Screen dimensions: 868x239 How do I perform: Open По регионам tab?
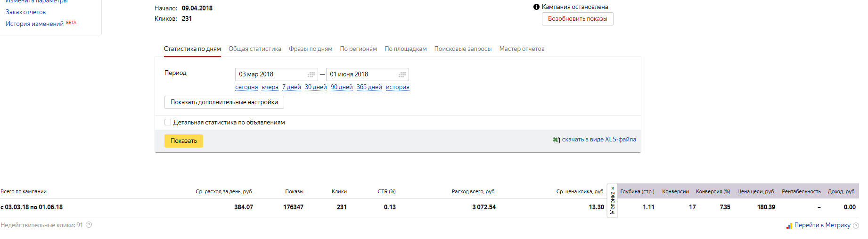(359, 49)
